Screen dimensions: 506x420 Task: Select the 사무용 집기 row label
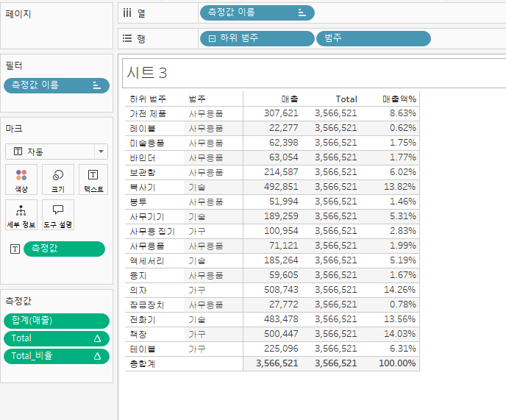(152, 232)
